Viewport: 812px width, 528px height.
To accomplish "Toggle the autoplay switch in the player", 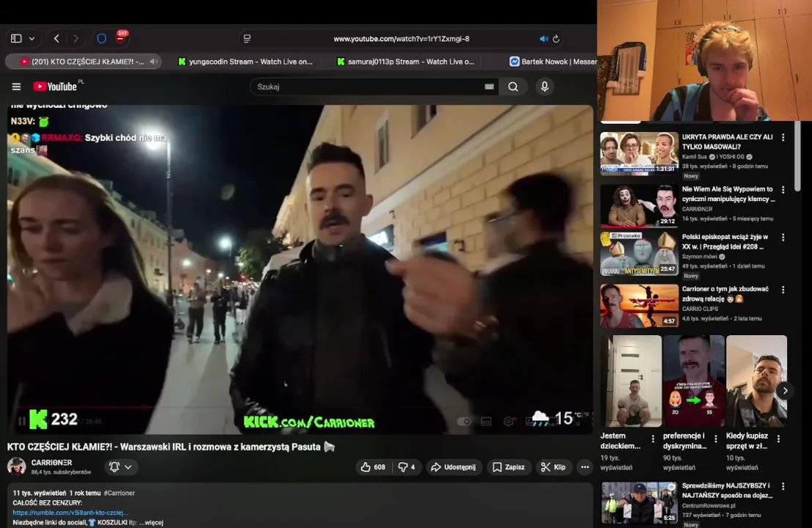I will coord(464,421).
